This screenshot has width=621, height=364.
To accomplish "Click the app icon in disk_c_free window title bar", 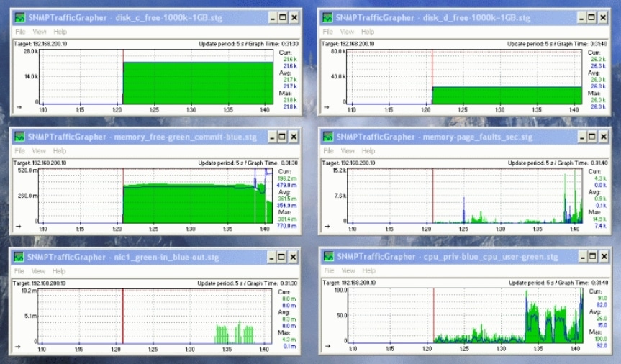I will click(x=19, y=17).
